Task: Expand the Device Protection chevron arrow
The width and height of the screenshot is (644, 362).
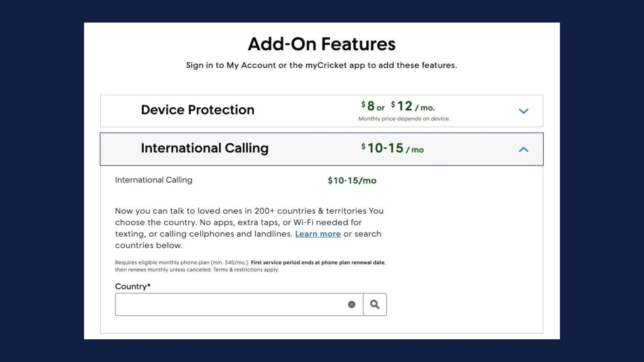Action: pyautogui.click(x=524, y=111)
